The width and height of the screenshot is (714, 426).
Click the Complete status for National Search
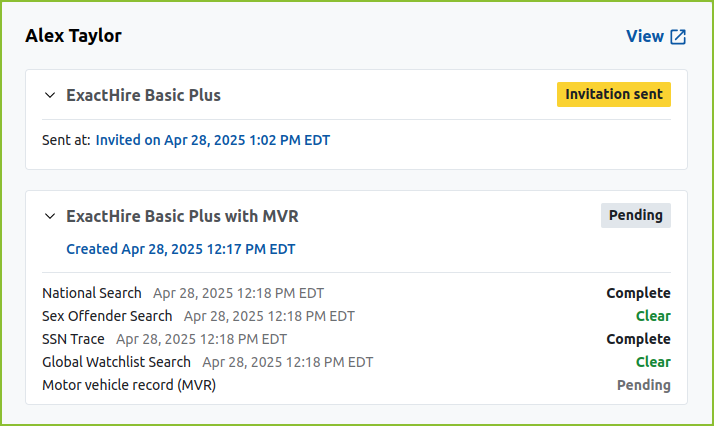638,293
